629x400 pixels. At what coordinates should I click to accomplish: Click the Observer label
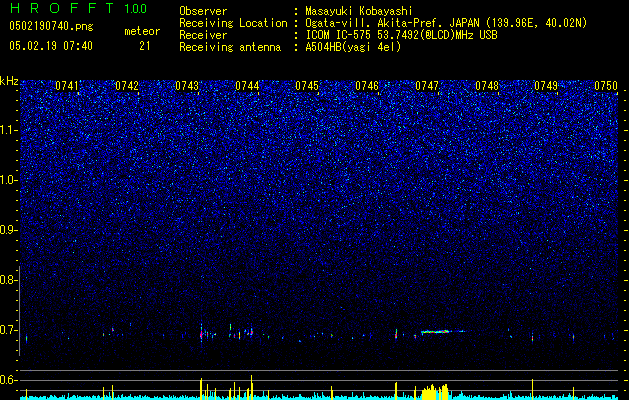coord(203,11)
